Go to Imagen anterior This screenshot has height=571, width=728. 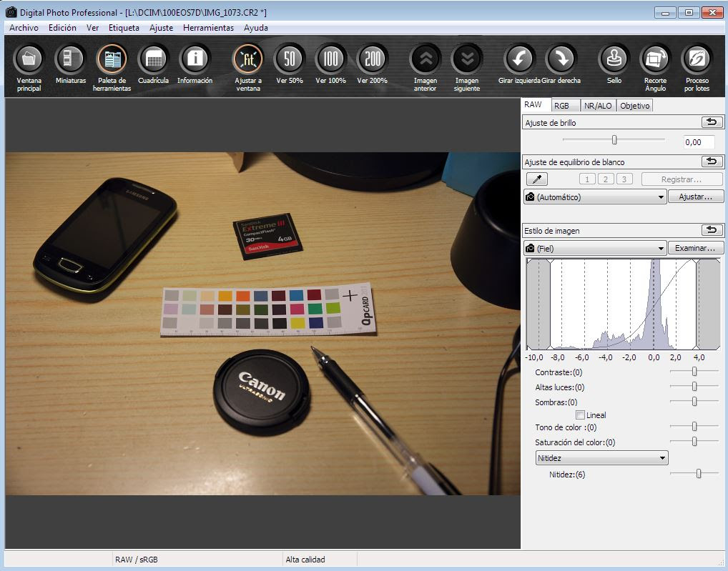pos(426,59)
